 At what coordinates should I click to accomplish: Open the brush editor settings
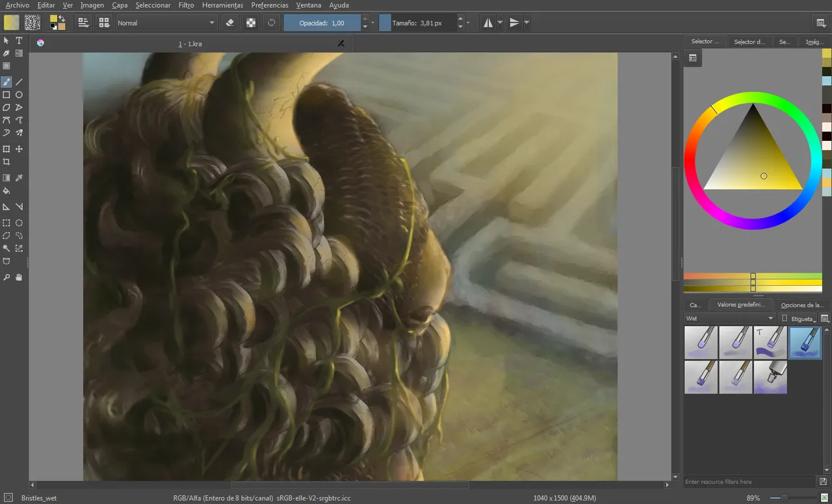[x=83, y=23]
